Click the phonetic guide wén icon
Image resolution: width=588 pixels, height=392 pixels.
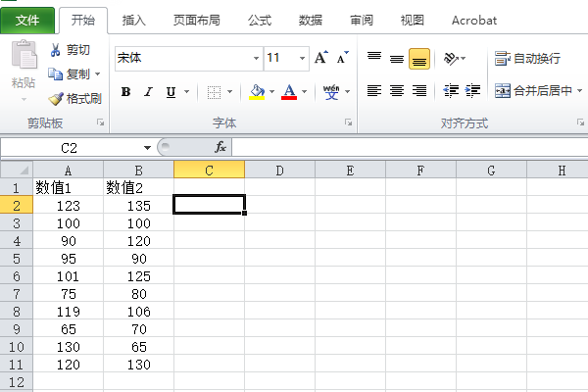331,91
